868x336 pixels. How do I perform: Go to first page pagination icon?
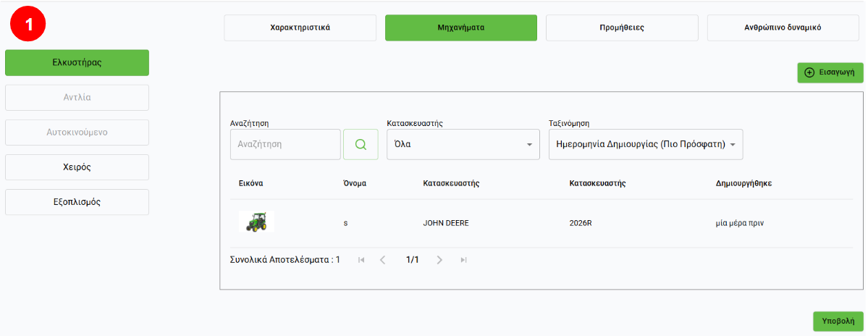click(x=361, y=259)
